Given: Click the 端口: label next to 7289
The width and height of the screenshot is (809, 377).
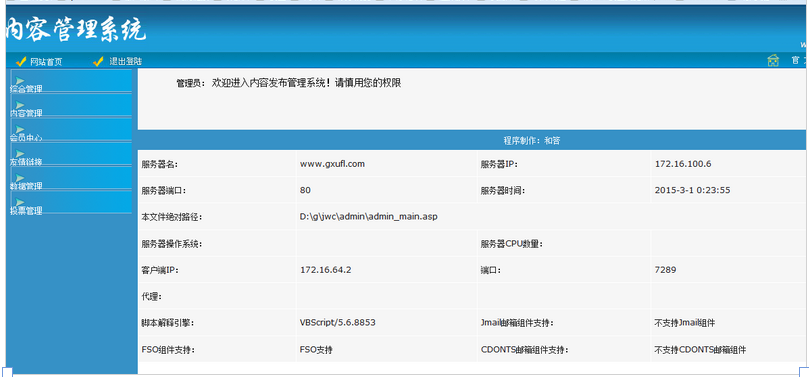Looking at the screenshot, I should (491, 270).
